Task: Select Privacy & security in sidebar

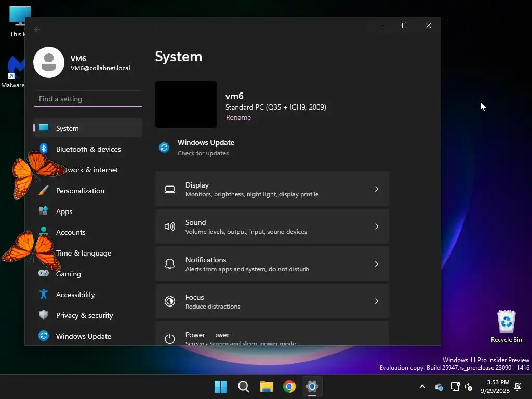Action: [x=88, y=315]
